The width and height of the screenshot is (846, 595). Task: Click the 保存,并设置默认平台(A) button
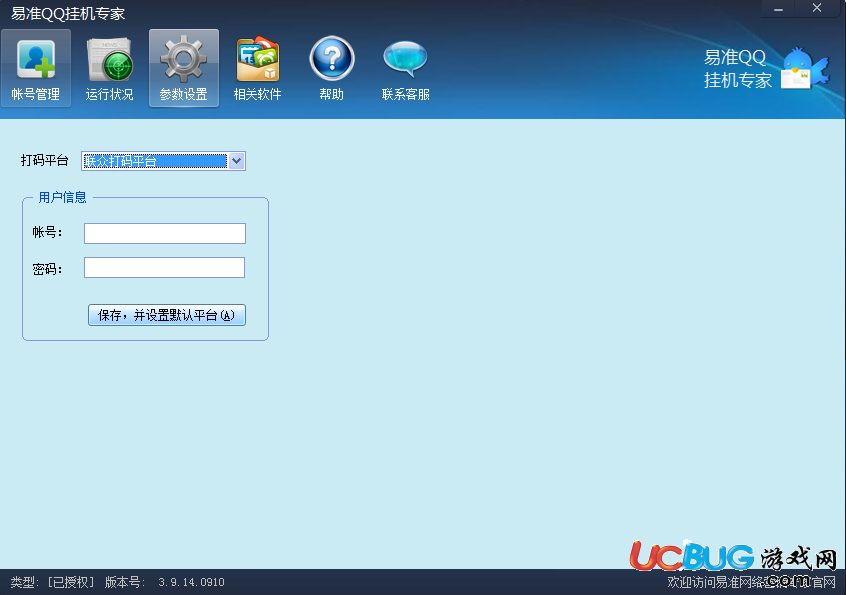tap(167, 315)
